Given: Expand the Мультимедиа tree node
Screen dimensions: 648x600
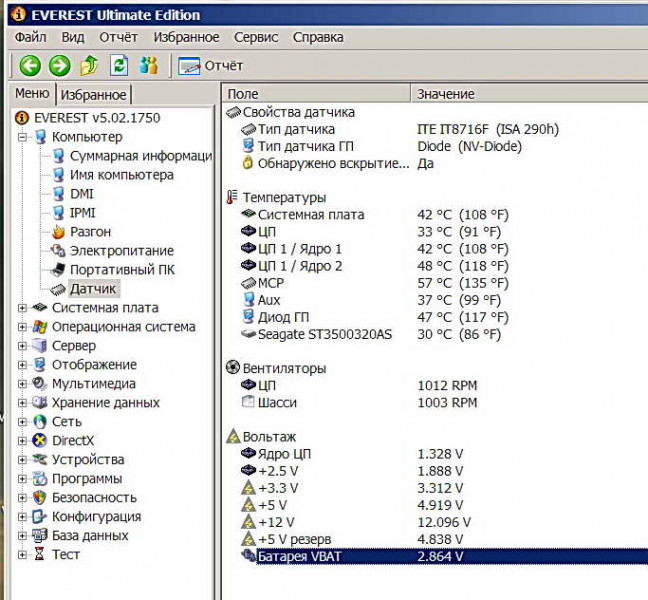Looking at the screenshot, I should tap(22, 384).
